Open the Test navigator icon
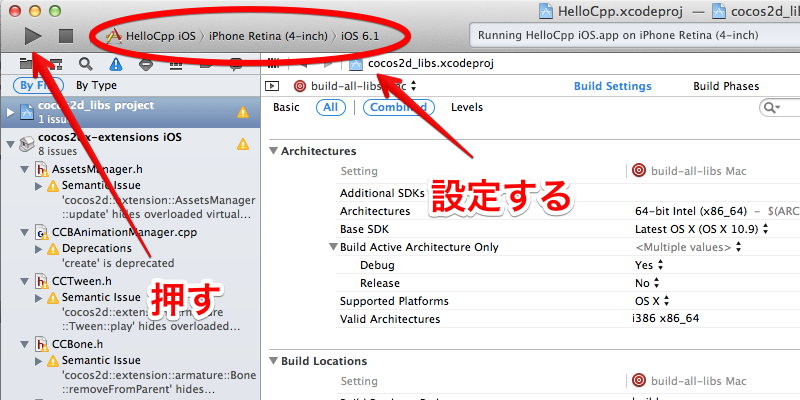 pos(146,64)
